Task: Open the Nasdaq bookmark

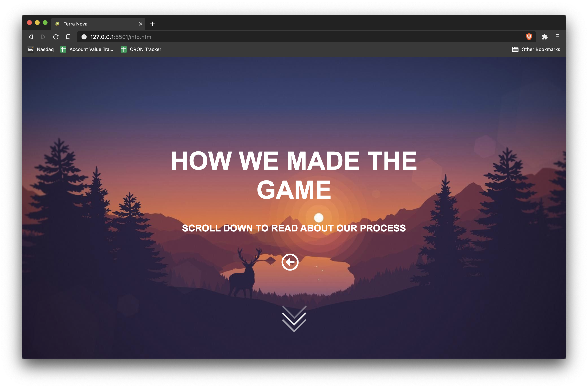Action: [x=41, y=49]
